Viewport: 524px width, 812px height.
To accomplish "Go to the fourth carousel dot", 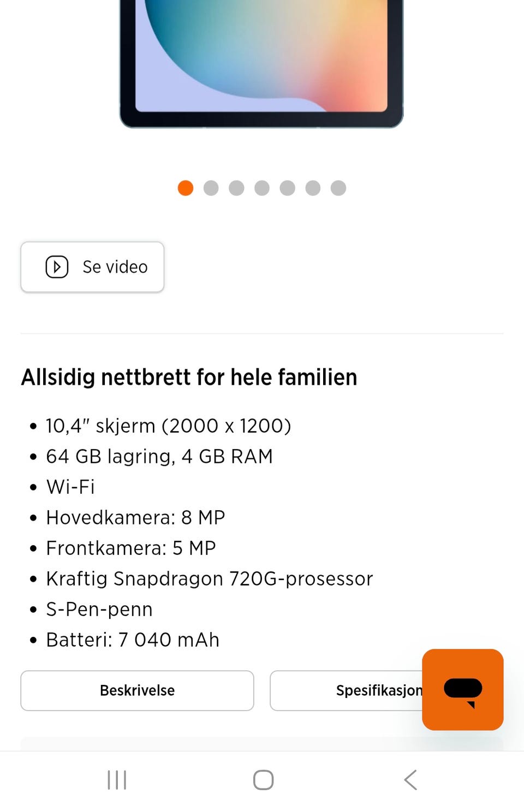I will tap(262, 188).
